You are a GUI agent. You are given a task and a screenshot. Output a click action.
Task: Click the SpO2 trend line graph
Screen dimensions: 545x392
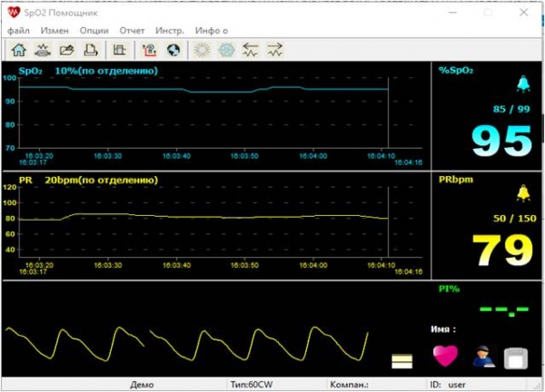(x=203, y=89)
